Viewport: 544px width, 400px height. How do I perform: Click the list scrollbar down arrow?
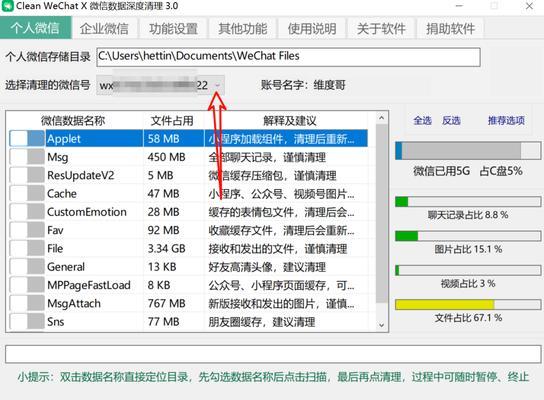[x=381, y=325]
